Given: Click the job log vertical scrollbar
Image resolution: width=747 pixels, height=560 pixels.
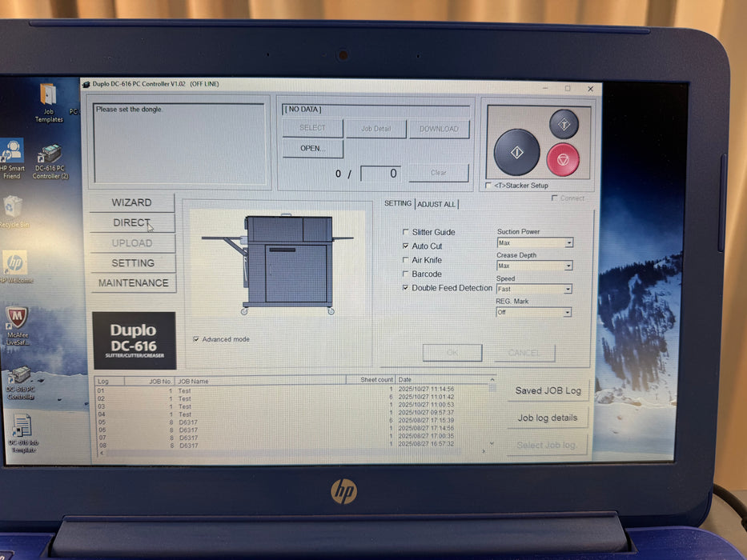Looking at the screenshot, I should pos(492,416).
